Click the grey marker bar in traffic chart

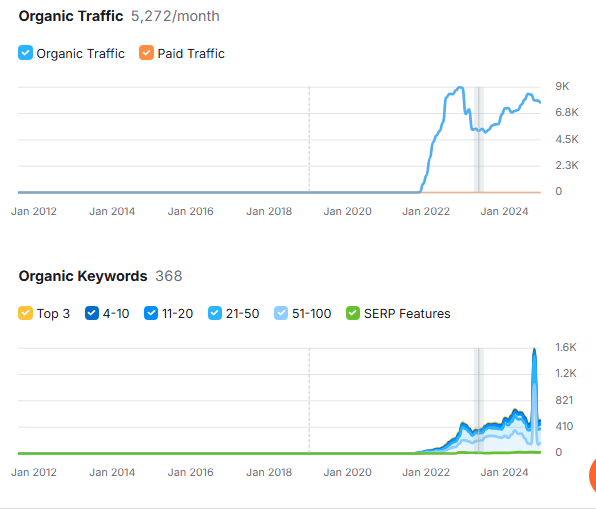[479, 140]
